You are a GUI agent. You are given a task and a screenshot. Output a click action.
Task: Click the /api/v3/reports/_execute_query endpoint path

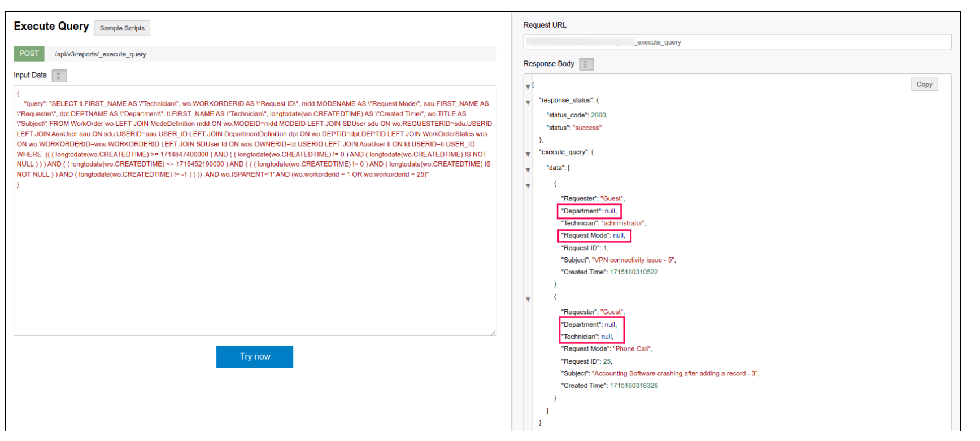coord(101,54)
